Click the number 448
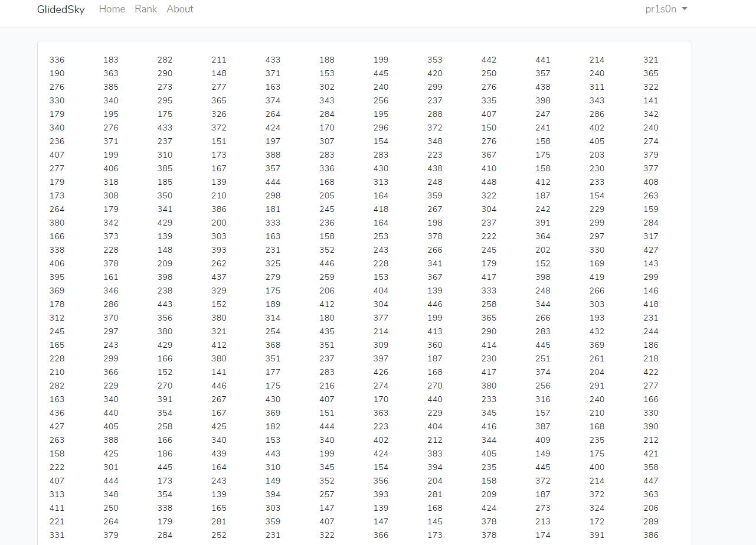756x545 pixels. pyautogui.click(x=489, y=182)
